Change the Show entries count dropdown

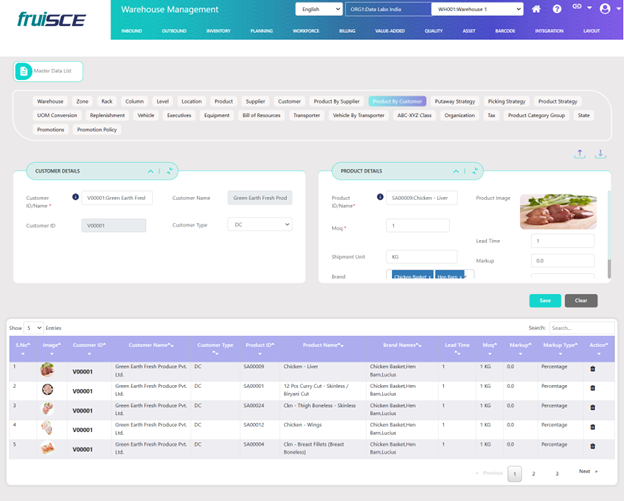(x=33, y=327)
